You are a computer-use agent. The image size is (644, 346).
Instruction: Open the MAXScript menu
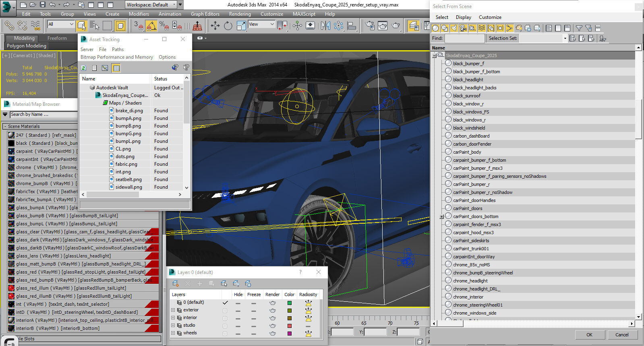pos(304,14)
